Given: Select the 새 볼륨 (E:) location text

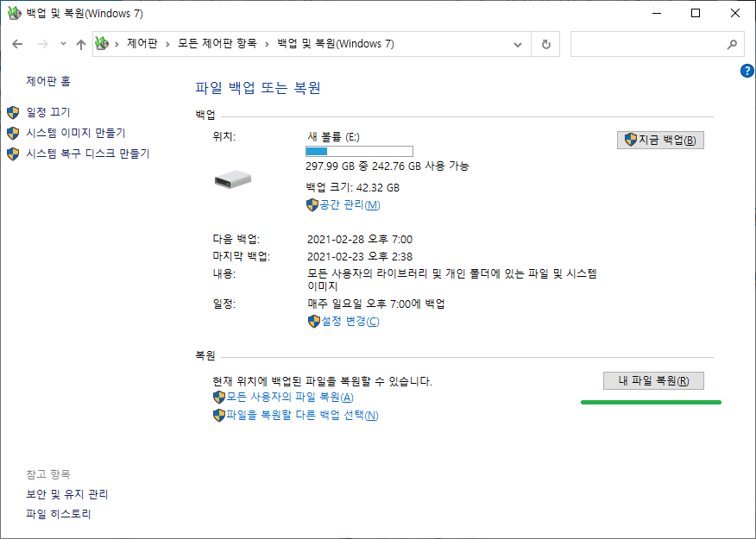Looking at the screenshot, I should point(334,137).
